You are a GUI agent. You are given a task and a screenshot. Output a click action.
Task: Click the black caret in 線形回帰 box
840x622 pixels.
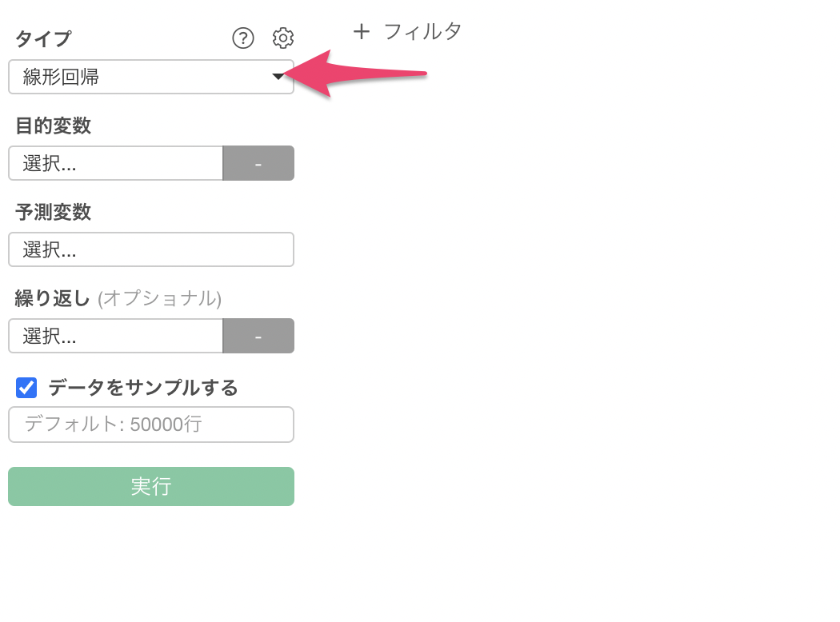click(x=278, y=77)
